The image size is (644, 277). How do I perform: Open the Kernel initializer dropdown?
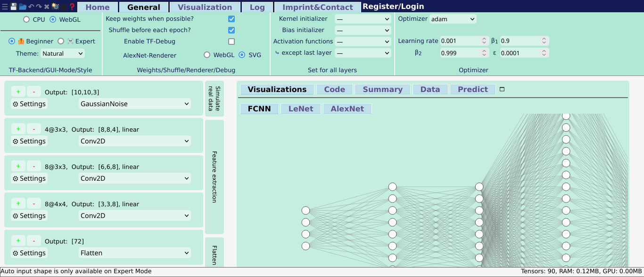363,19
